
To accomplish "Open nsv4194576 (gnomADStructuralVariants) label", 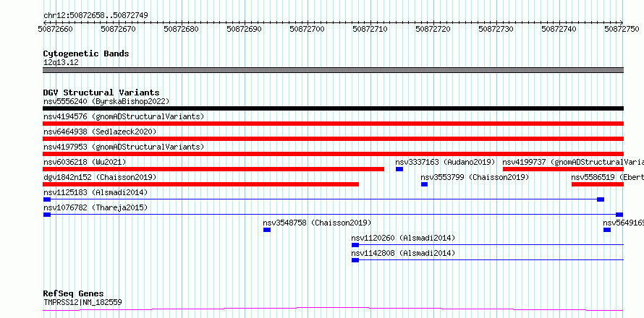I will pyautogui.click(x=124, y=116).
